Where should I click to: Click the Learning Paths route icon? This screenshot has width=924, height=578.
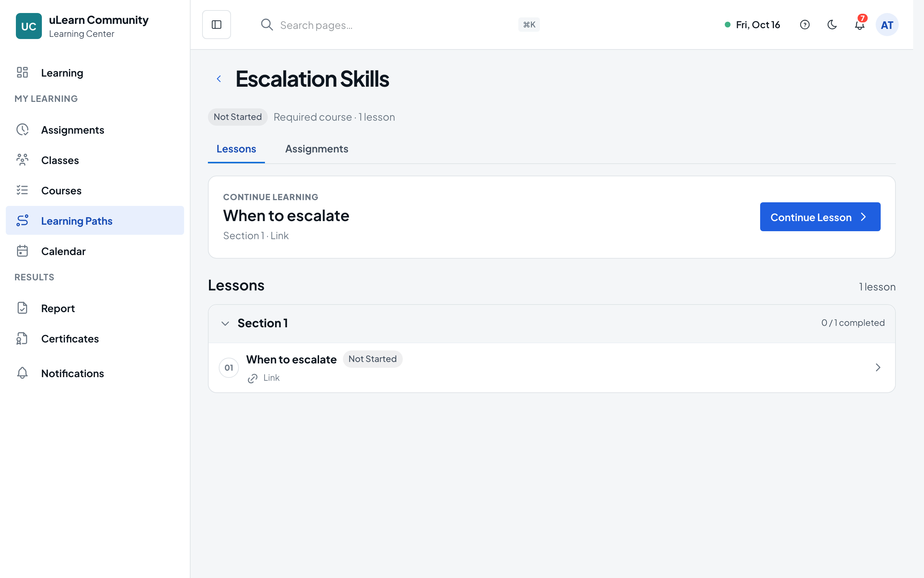point(22,221)
